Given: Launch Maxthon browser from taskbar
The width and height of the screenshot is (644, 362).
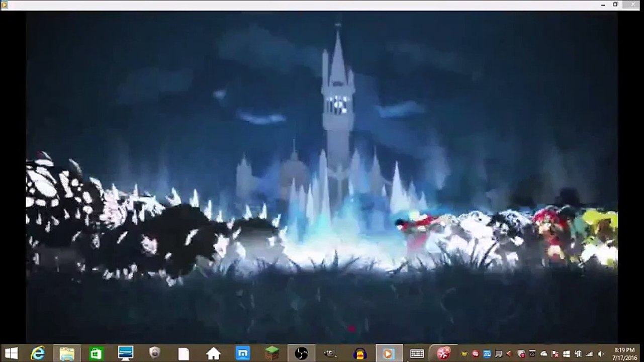Looking at the screenshot, I should pyautogui.click(x=242, y=353).
